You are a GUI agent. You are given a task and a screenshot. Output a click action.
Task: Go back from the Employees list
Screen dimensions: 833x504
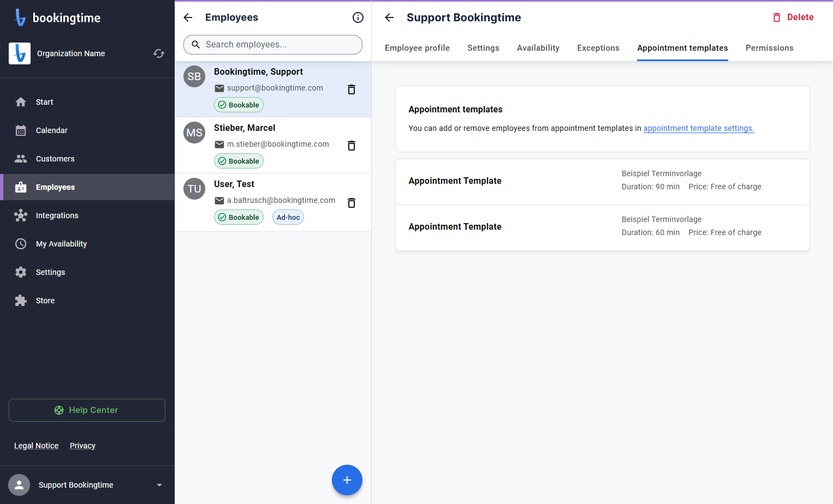tap(188, 17)
